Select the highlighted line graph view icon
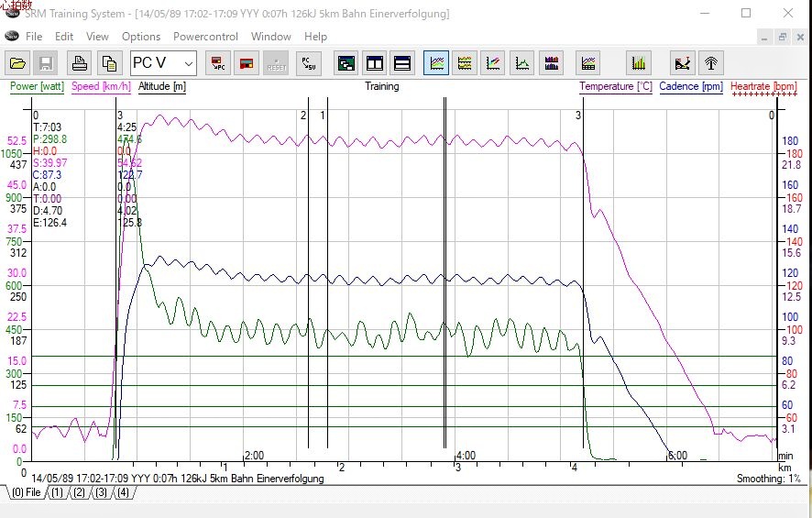Screen dimensions: 812x518 tap(436, 63)
